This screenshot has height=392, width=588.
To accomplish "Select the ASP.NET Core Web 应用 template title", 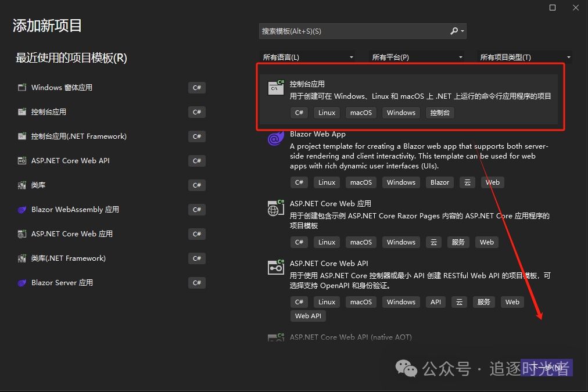I will [331, 203].
